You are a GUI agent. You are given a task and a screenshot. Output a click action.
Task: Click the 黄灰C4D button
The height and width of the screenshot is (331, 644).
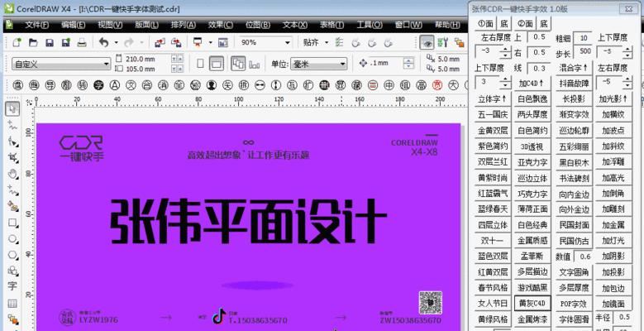click(532, 304)
